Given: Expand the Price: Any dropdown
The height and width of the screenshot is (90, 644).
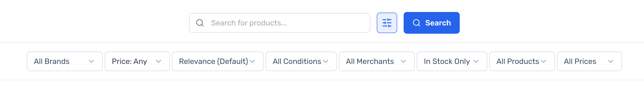Looking at the screenshot, I should [137, 62].
